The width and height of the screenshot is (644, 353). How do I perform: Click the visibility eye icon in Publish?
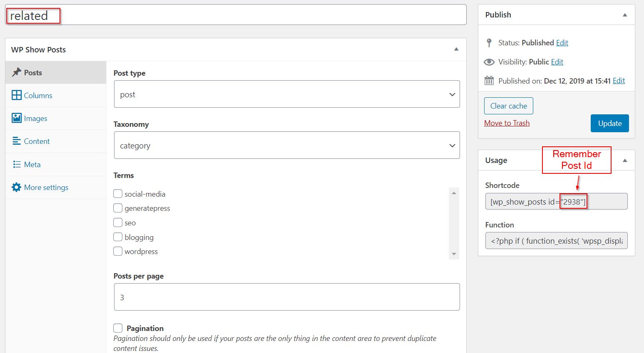489,62
